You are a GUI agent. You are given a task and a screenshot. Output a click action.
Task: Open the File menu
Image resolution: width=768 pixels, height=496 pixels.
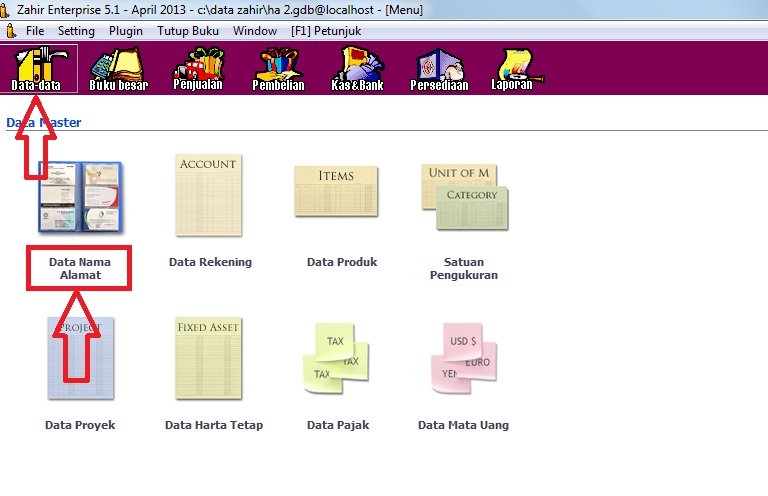click(35, 31)
